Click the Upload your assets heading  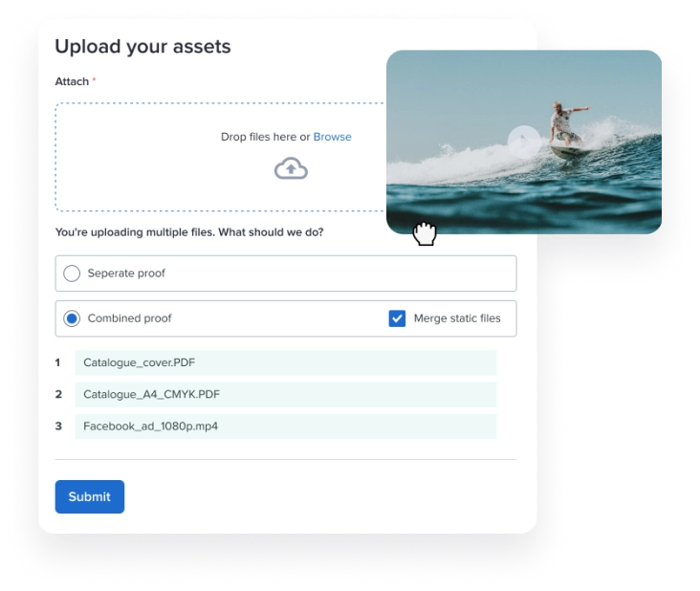[142, 47]
